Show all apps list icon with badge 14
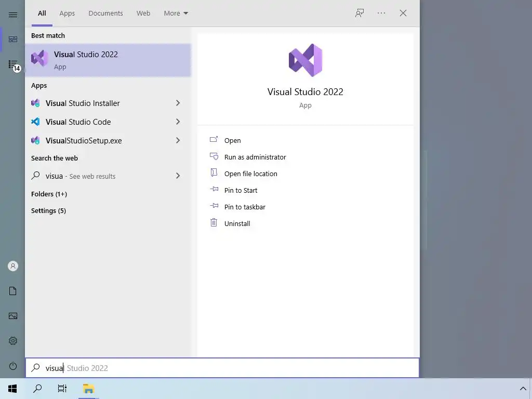 point(14,65)
